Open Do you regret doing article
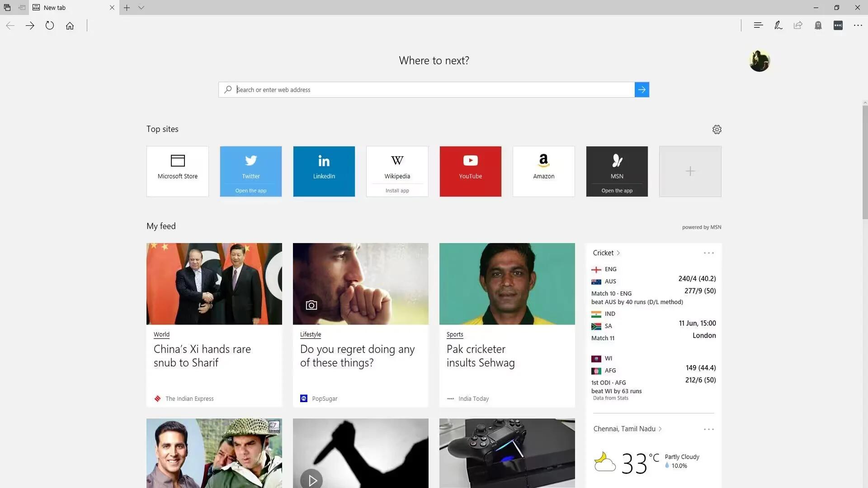This screenshot has height=488, width=868. [x=357, y=356]
